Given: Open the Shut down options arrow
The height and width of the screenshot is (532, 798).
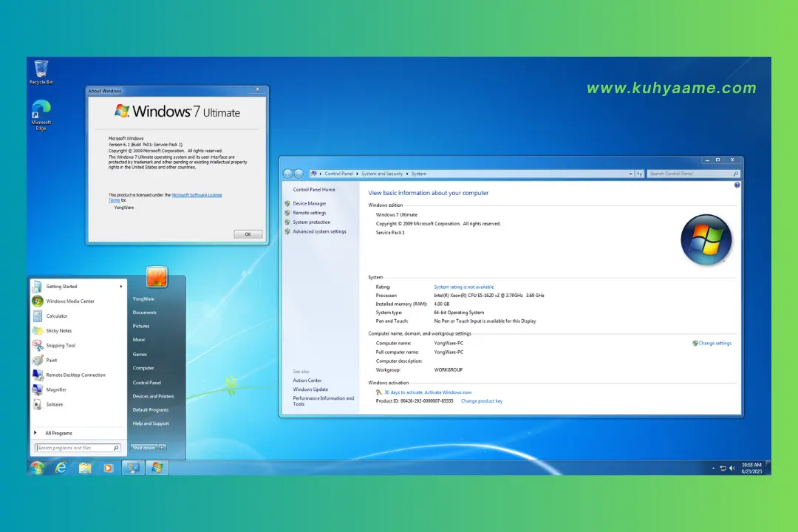Looking at the screenshot, I should [x=163, y=448].
